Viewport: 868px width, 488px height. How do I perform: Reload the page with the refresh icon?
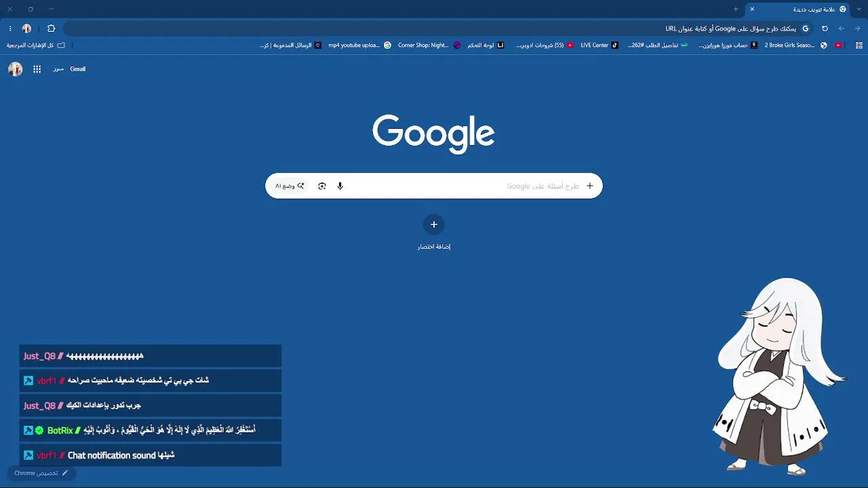(x=825, y=28)
